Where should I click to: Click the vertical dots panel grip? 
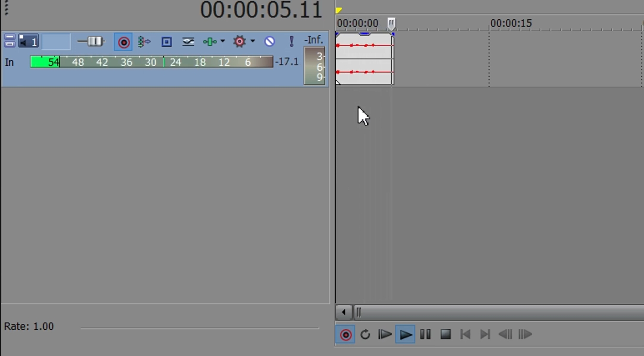coord(6,8)
